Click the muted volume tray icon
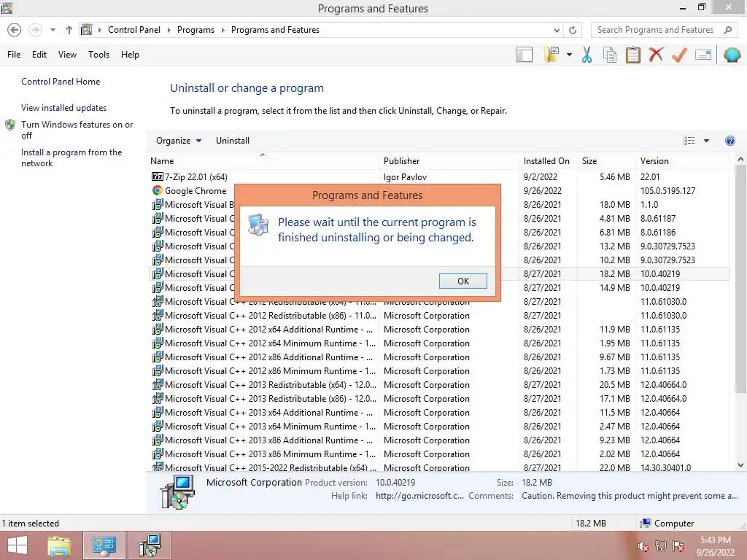The image size is (747, 560). tap(643, 547)
